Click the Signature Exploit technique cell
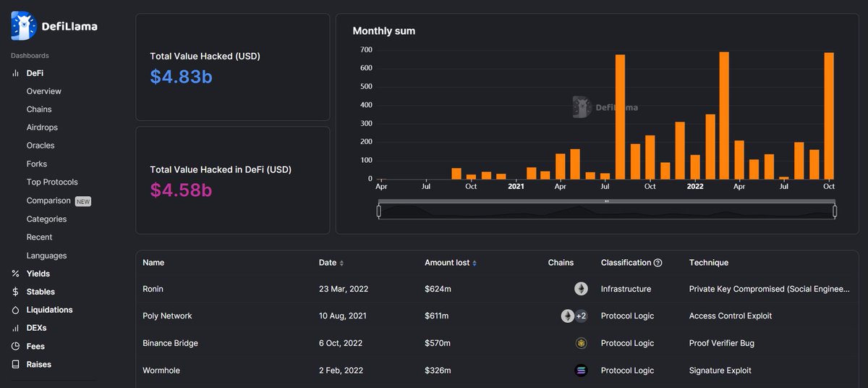Viewport: 868px width, 388px height. click(720, 371)
